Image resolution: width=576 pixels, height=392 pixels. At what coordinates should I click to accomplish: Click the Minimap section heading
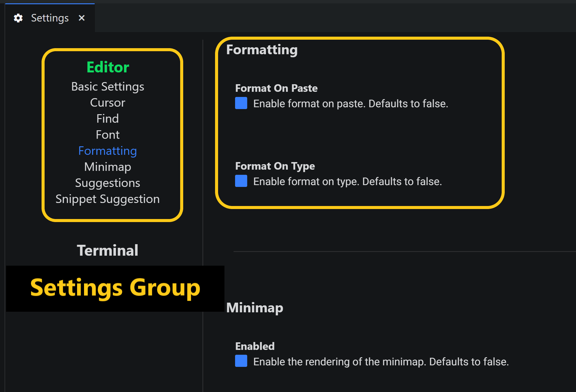pos(255,308)
